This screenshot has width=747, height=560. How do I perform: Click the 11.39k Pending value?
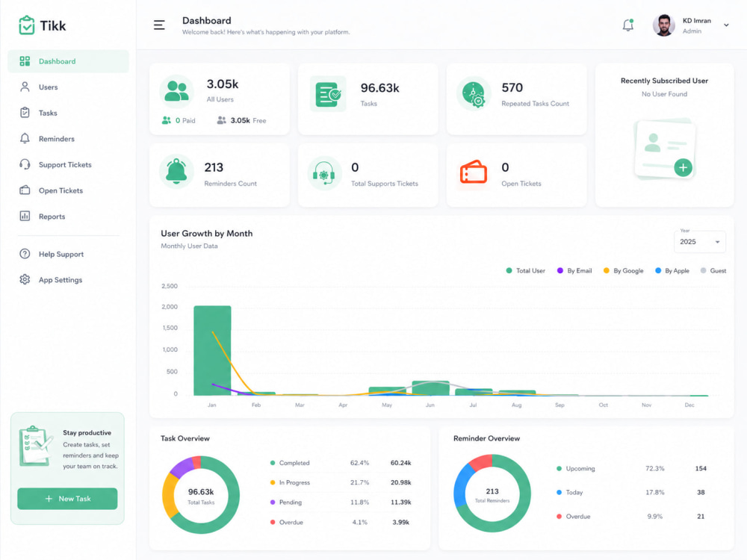[x=400, y=503]
